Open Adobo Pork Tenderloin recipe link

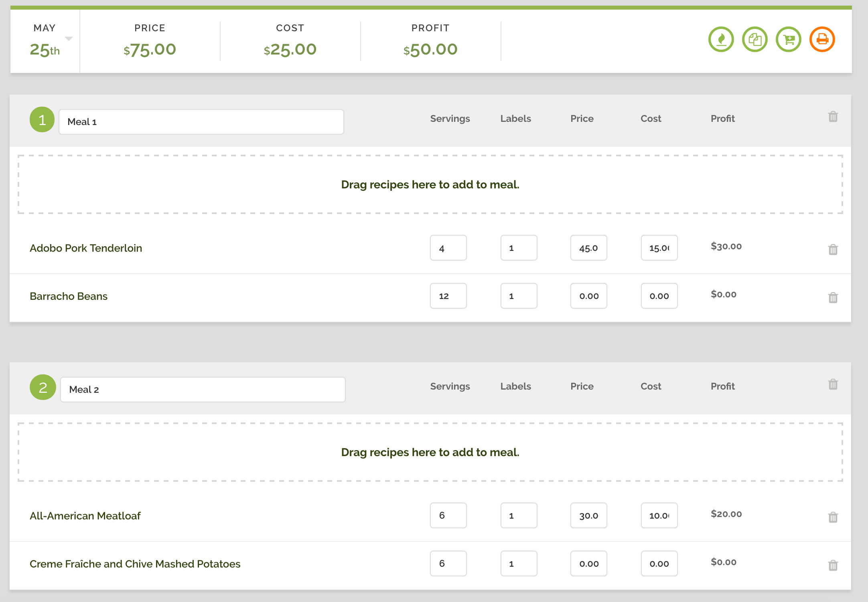click(x=86, y=248)
